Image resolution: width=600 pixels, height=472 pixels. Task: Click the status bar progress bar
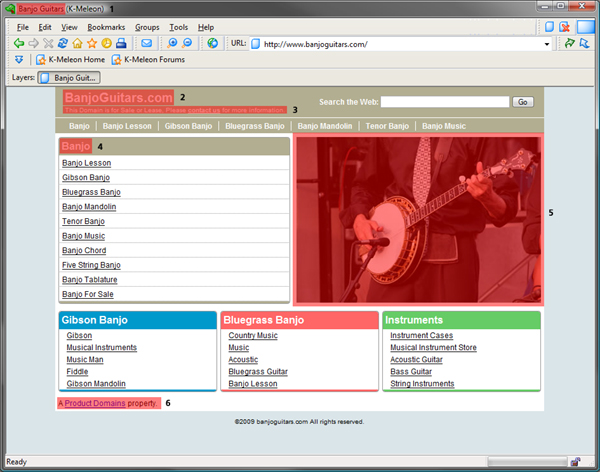(527, 462)
